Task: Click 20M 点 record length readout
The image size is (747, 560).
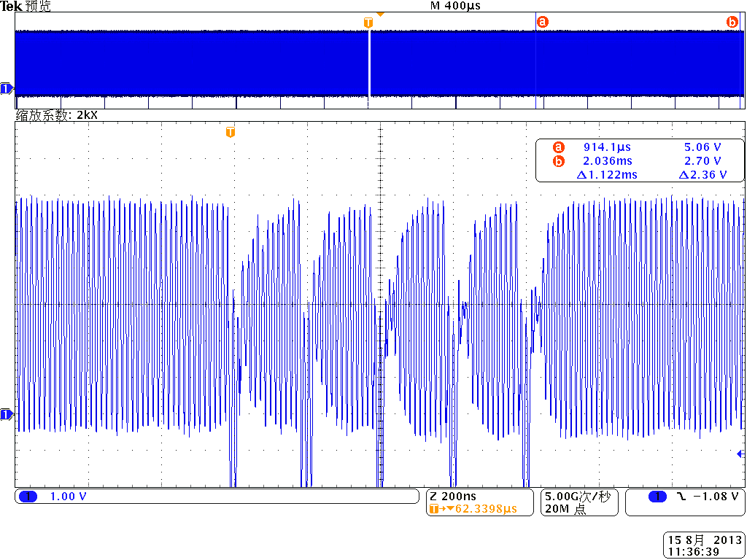Action: (x=565, y=509)
